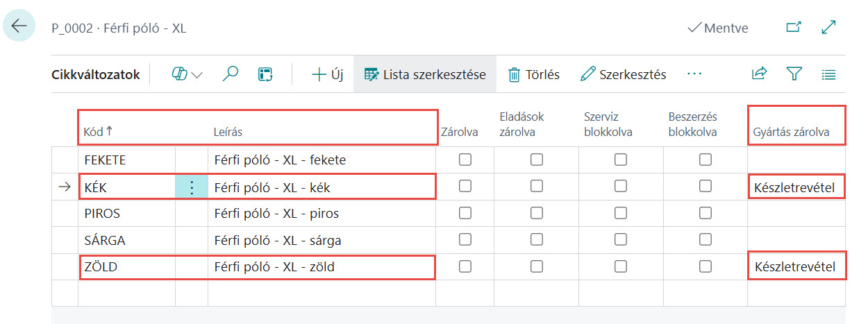Open the search magnifier icon
The width and height of the screenshot is (868, 324).
pos(231,74)
